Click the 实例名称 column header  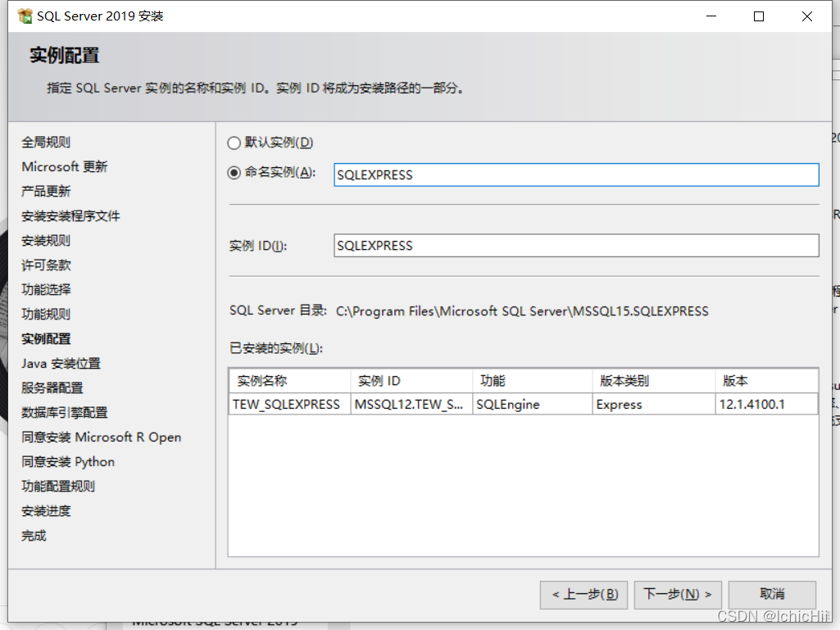pos(290,381)
